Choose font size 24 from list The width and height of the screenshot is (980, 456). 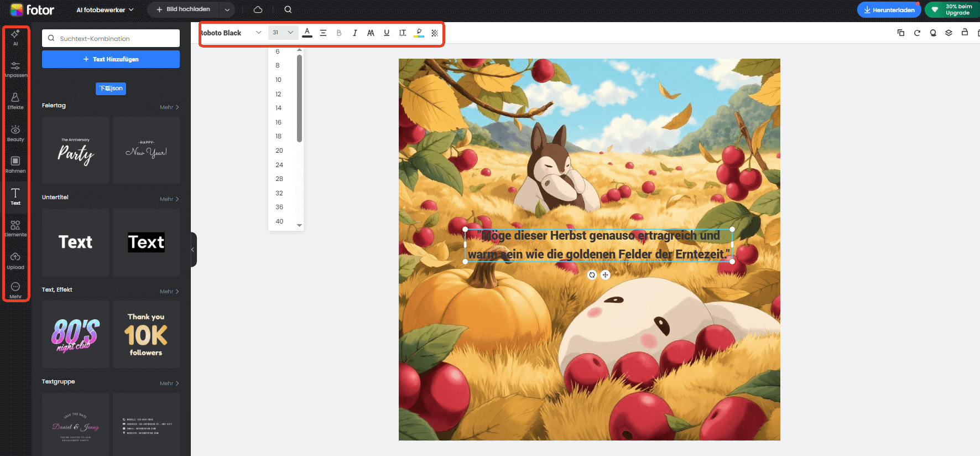coord(279,165)
